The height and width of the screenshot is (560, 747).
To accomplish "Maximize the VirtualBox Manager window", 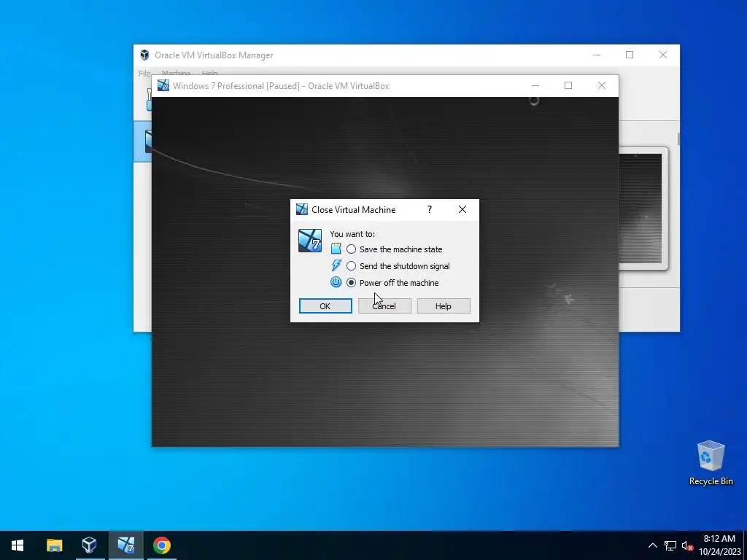I will [630, 55].
